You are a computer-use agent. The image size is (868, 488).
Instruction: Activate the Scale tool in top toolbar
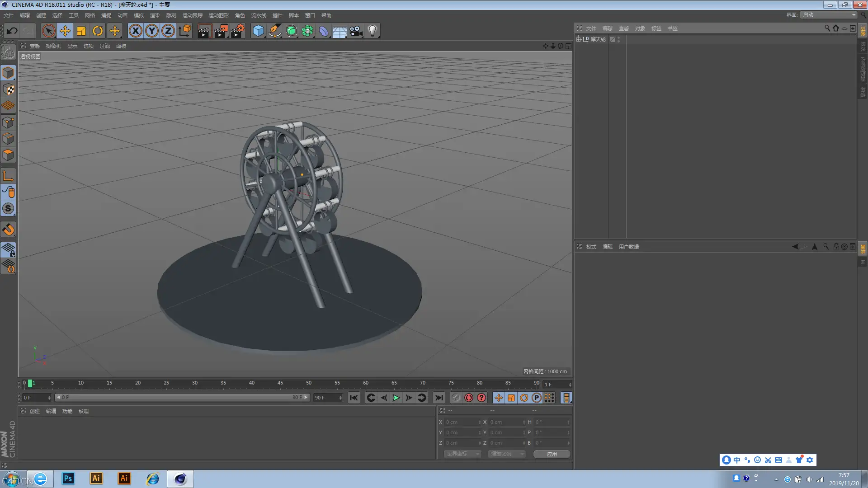pos(81,31)
